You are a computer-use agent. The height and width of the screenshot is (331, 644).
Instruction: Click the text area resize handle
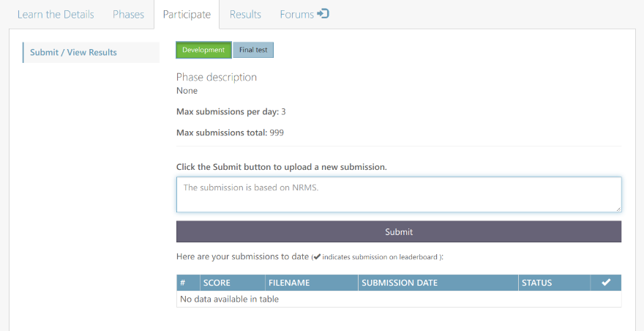[x=618, y=209]
